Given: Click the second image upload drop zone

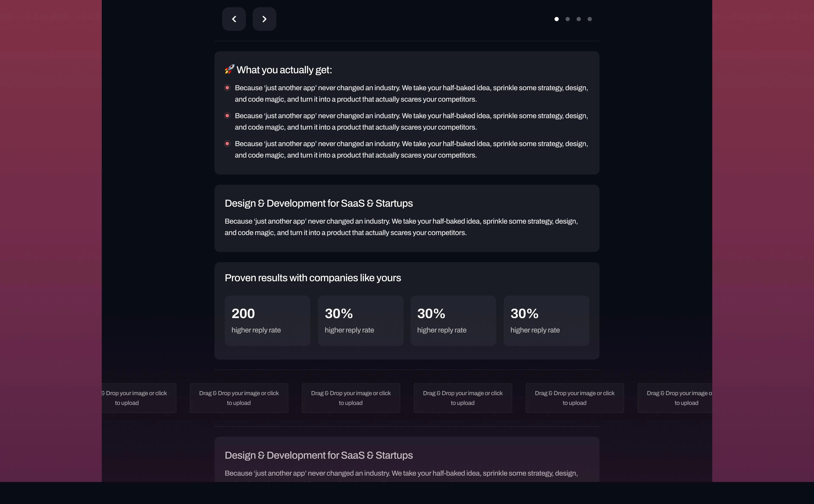Looking at the screenshot, I should tap(239, 398).
